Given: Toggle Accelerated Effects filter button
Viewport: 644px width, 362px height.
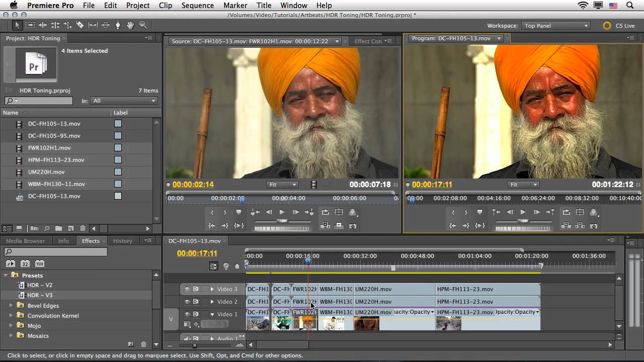Looking at the screenshot, I should (x=10, y=263).
